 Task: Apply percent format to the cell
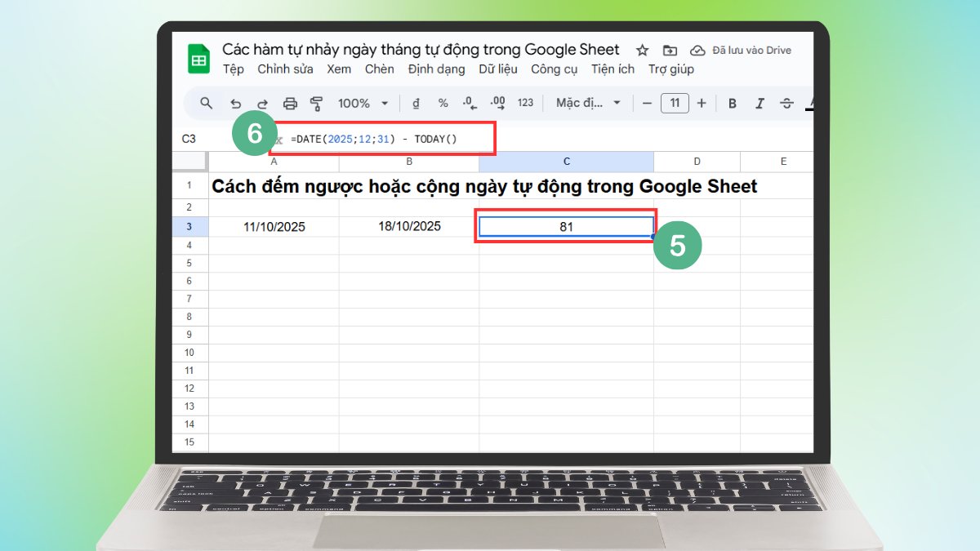(442, 103)
